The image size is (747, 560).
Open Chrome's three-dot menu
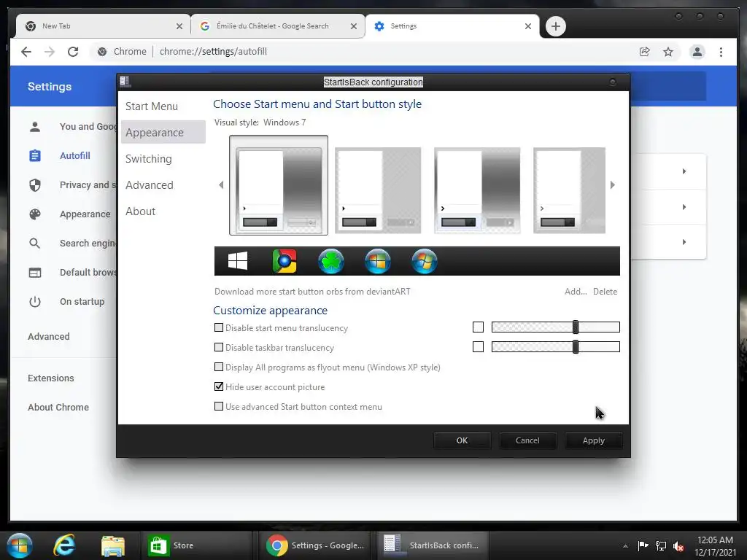click(721, 52)
